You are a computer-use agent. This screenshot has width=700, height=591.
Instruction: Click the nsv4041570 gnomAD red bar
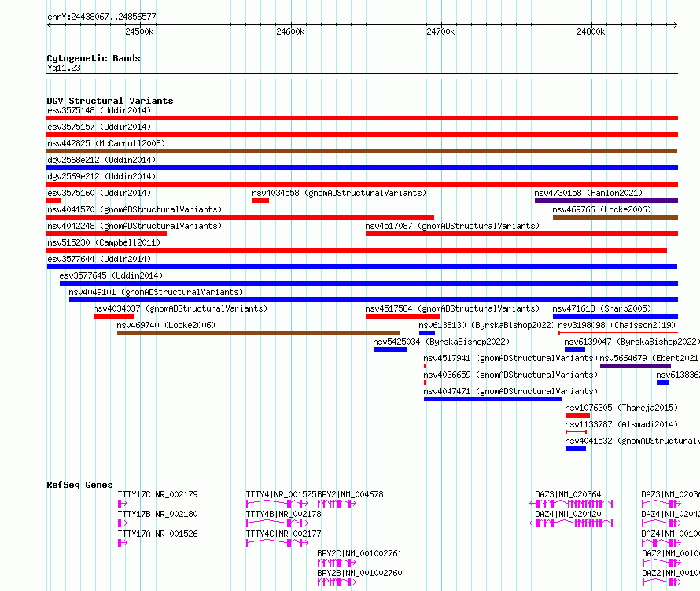tap(240, 217)
